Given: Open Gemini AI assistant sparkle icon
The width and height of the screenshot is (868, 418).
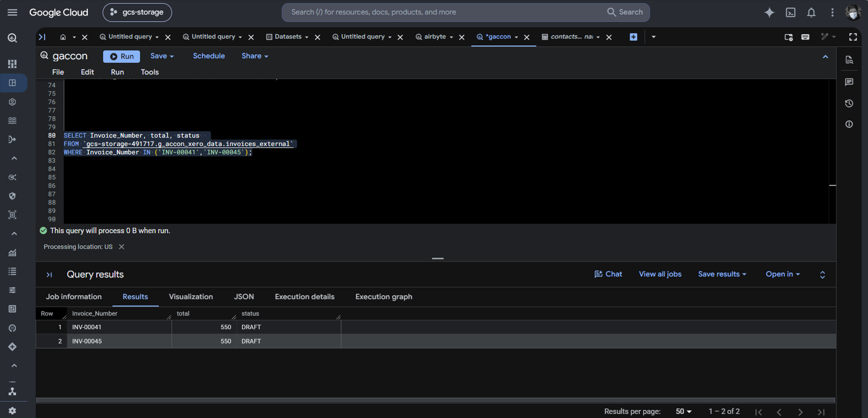Looking at the screenshot, I should click(769, 12).
